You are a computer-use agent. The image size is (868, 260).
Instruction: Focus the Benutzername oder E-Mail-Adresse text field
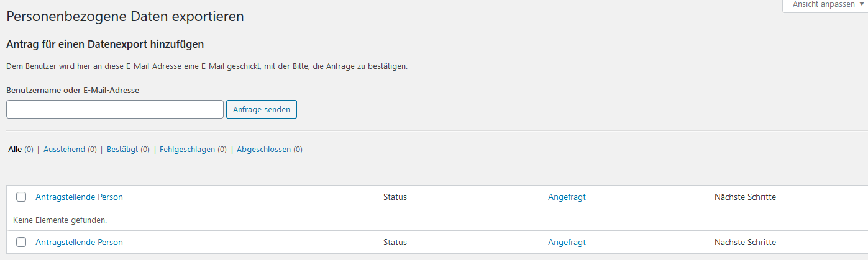click(115, 109)
